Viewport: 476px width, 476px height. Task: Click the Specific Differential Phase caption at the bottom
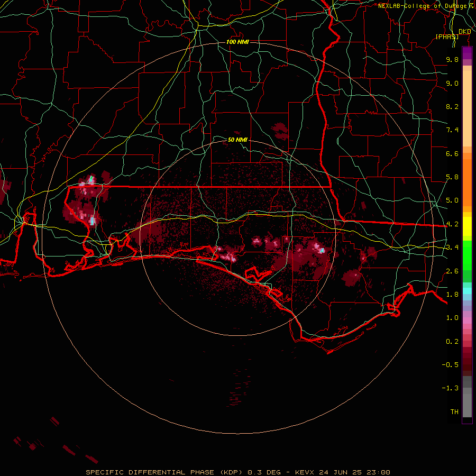(237, 472)
